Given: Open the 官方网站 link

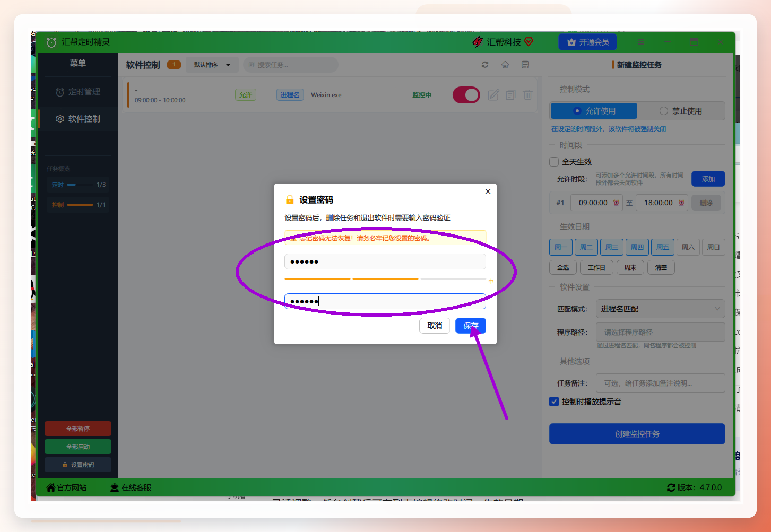Looking at the screenshot, I should [x=67, y=487].
